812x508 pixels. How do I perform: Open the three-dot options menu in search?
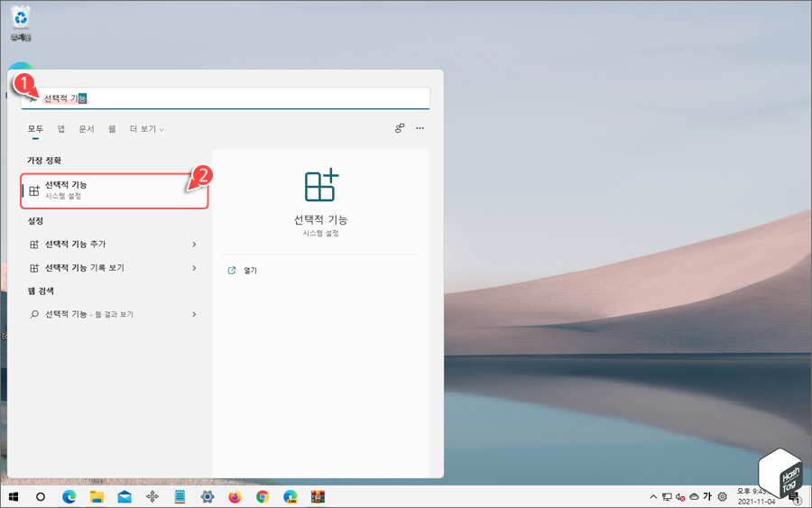click(420, 128)
